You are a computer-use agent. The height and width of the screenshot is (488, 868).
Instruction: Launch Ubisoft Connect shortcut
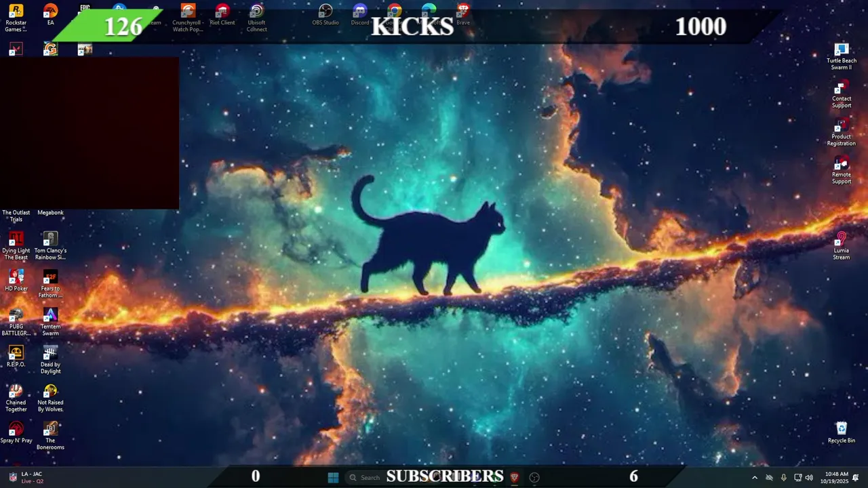pos(256,18)
